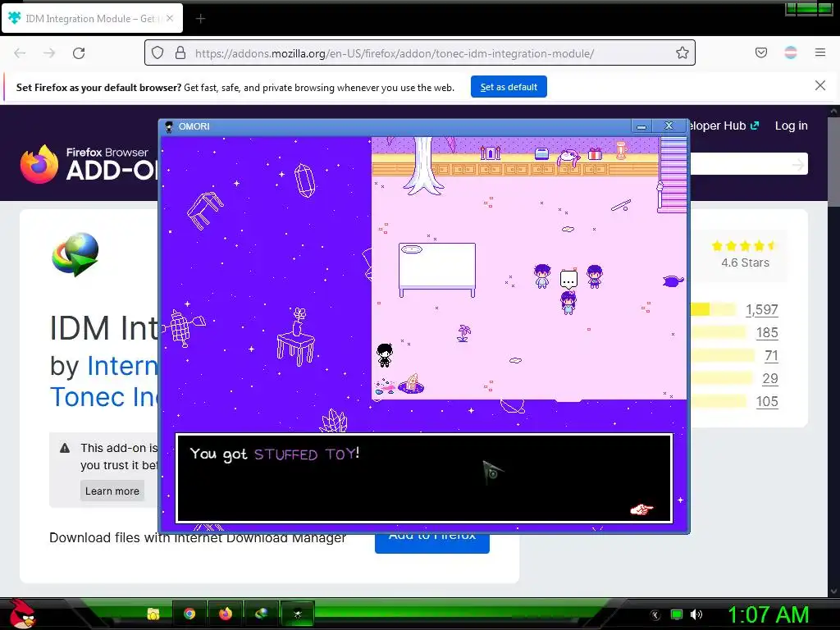Open the 105 one-star reviews link
Image resolution: width=840 pixels, height=630 pixels.
click(767, 402)
